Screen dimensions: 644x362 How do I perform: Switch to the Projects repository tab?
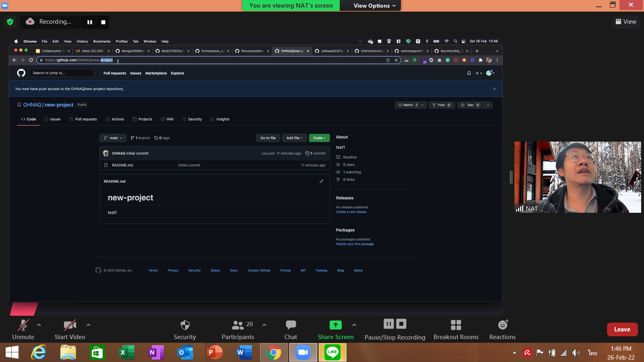pos(142,119)
